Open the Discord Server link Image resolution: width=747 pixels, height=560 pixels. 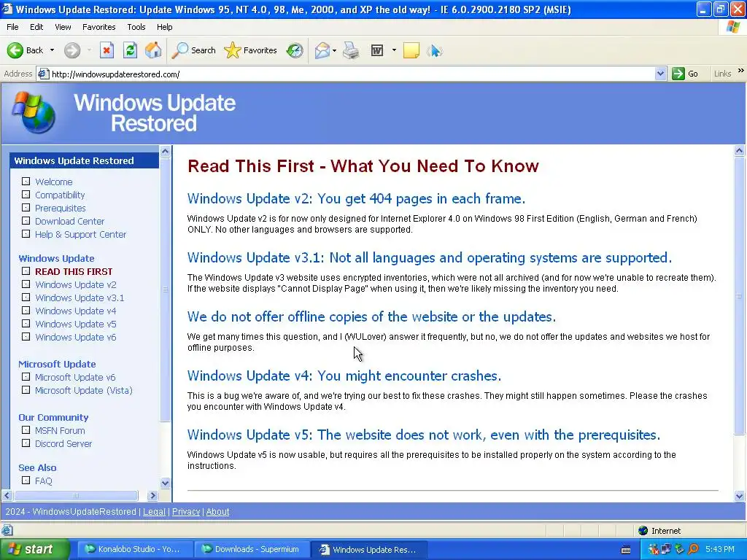(x=63, y=444)
